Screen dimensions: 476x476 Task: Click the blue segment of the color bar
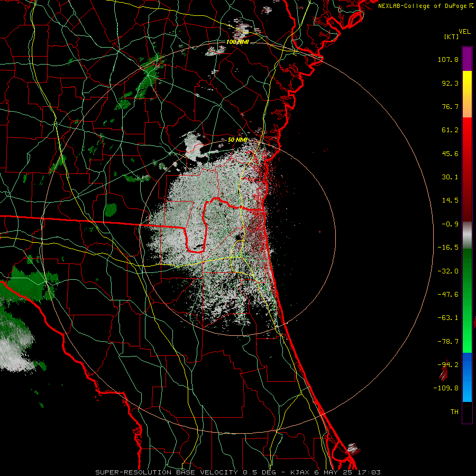467,377
